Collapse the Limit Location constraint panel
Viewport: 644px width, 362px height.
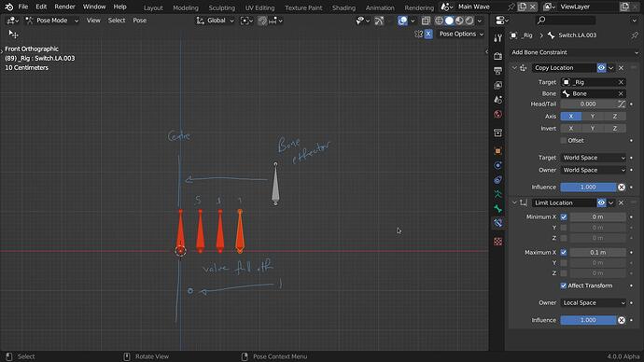coord(514,202)
